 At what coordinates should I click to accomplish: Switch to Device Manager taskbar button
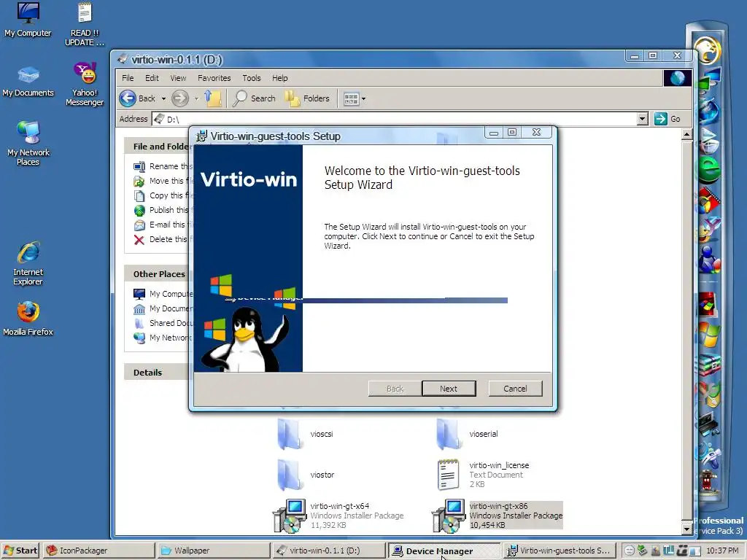[x=444, y=551]
